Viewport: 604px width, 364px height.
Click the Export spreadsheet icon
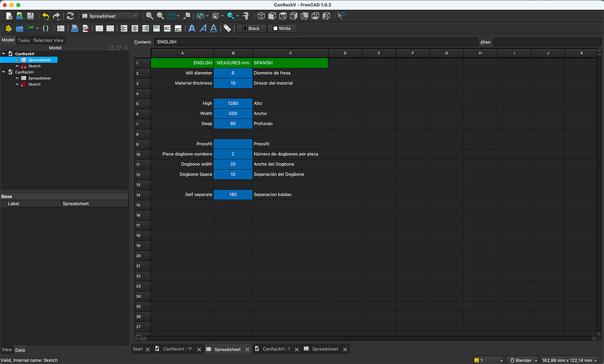coord(86,29)
